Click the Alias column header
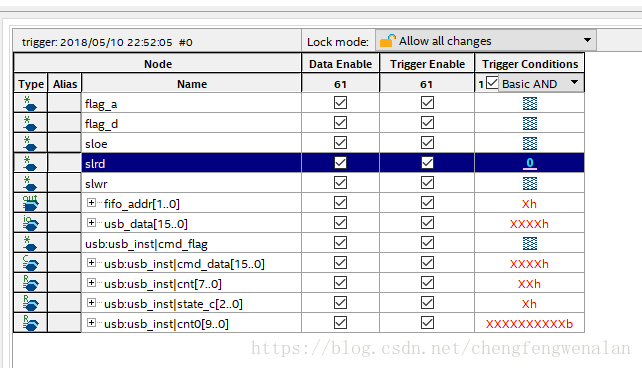The height and width of the screenshot is (368, 642). (x=65, y=84)
